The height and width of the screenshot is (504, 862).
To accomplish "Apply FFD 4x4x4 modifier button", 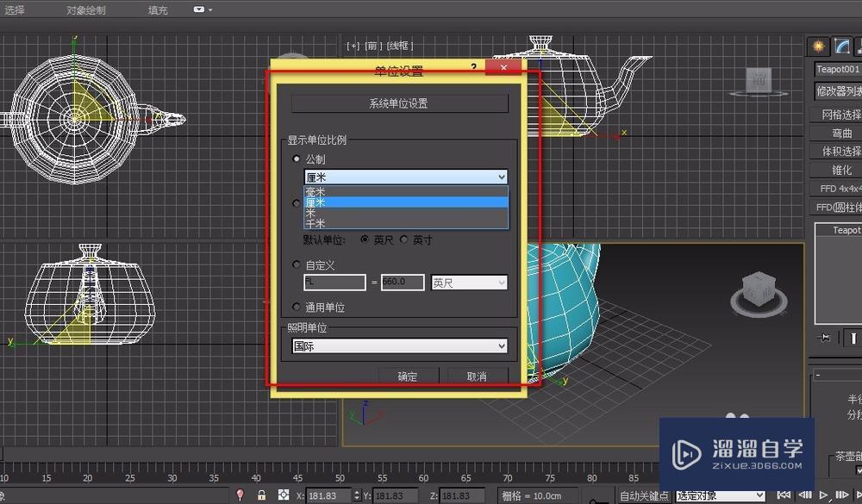I will point(837,189).
